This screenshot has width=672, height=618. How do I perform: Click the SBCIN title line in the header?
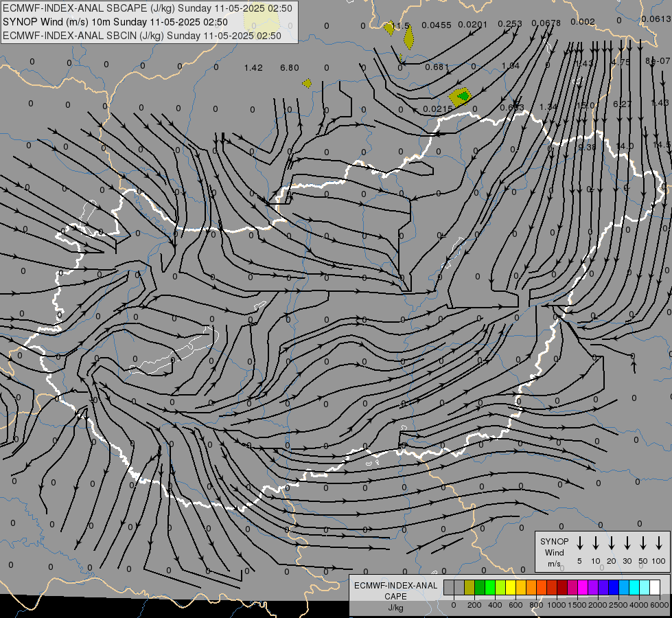[142, 36]
